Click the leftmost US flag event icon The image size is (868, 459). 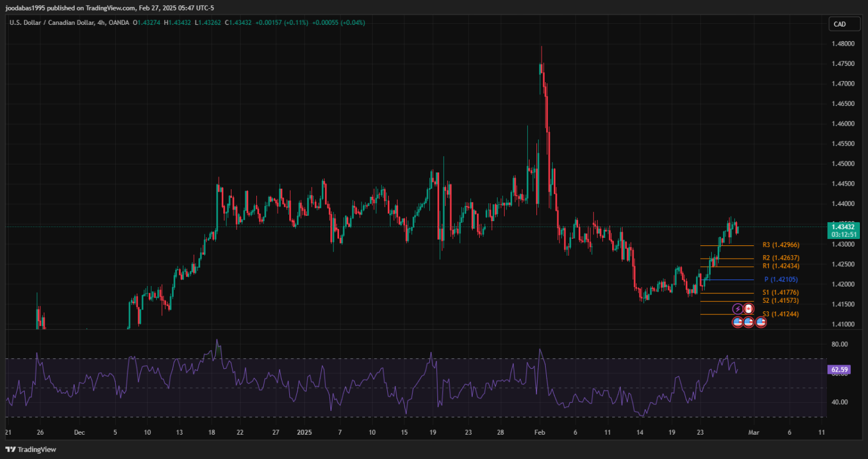(738, 322)
